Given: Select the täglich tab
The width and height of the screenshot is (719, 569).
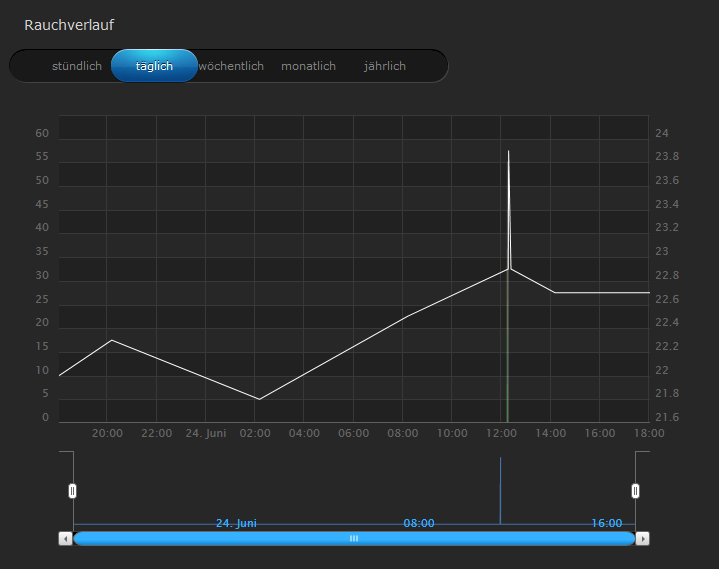Looking at the screenshot, I should click(154, 66).
